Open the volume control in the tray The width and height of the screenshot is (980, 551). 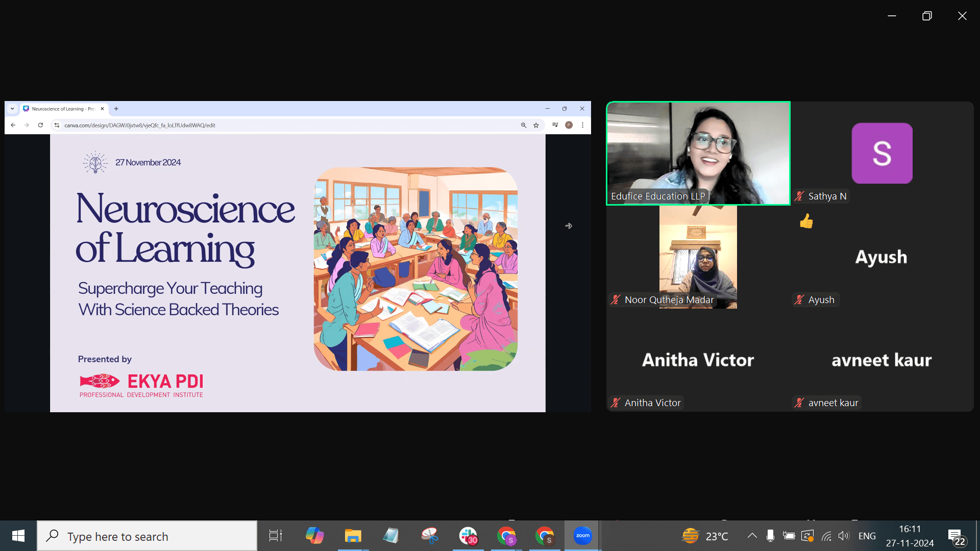844,536
